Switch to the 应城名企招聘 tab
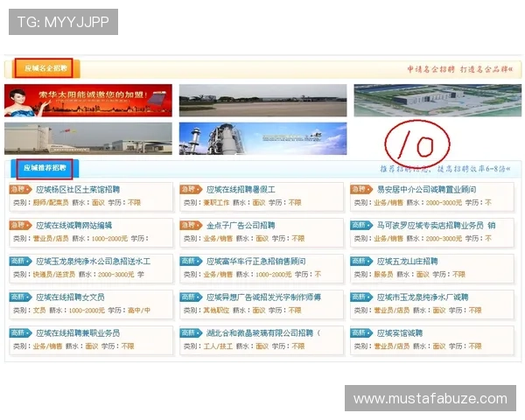Image resolution: width=525 pixels, height=420 pixels. (45, 68)
